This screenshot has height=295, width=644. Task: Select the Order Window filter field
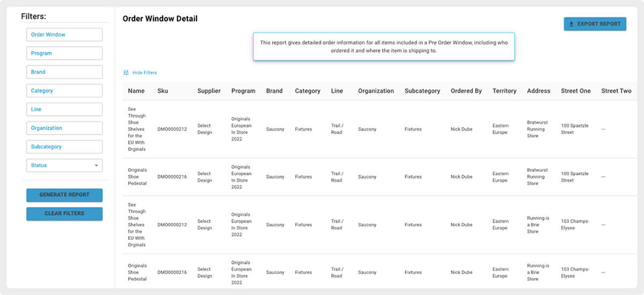[64, 35]
